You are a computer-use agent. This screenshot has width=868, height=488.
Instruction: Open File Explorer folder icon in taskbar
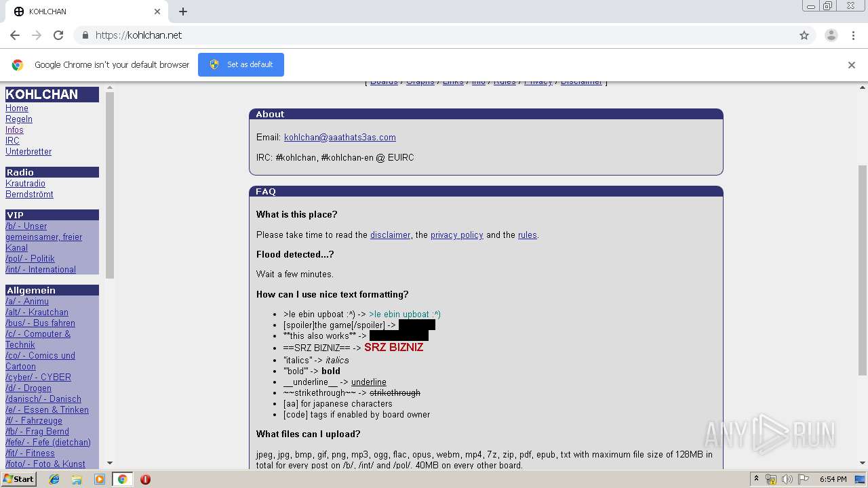pos(77,479)
